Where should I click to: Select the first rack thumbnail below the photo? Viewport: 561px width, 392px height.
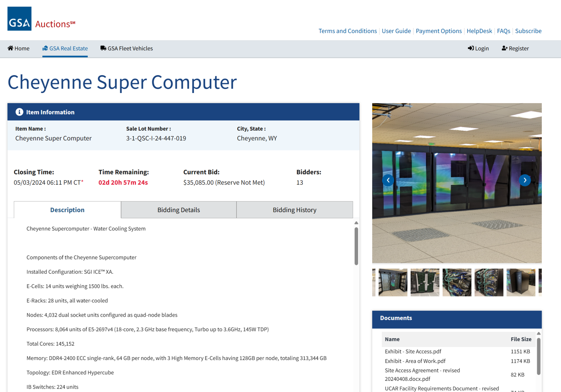(393, 282)
